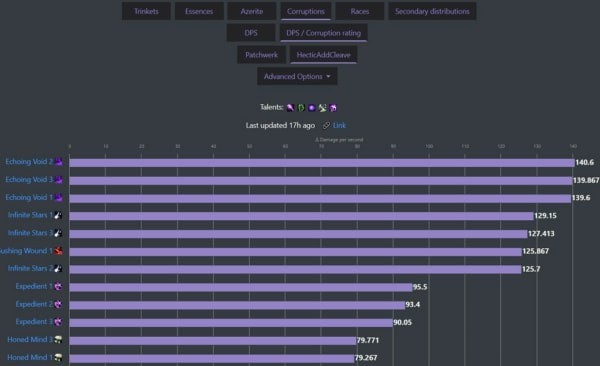
Task: Click the Expedient 3 spell icon
Action: 58,322
